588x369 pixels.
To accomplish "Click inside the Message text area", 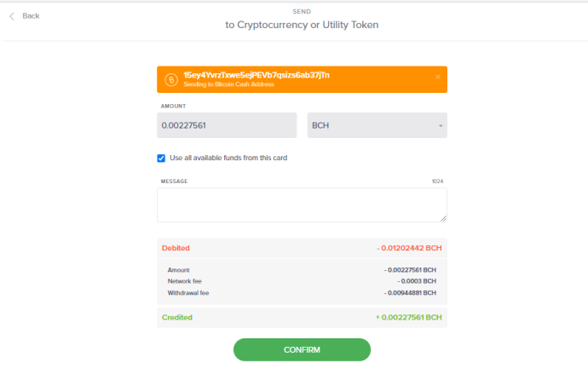I will point(302,205).
